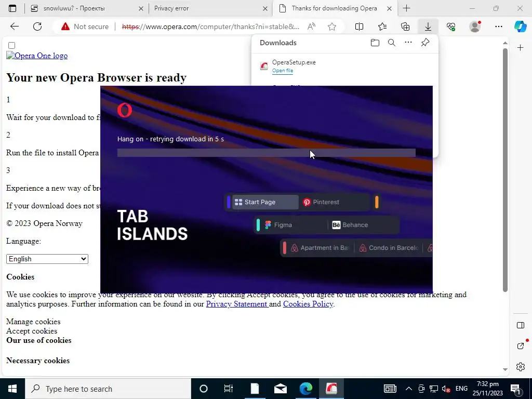Open Collections icon in toolbar
Viewport: 532px width, 399px height.
pos(405,26)
